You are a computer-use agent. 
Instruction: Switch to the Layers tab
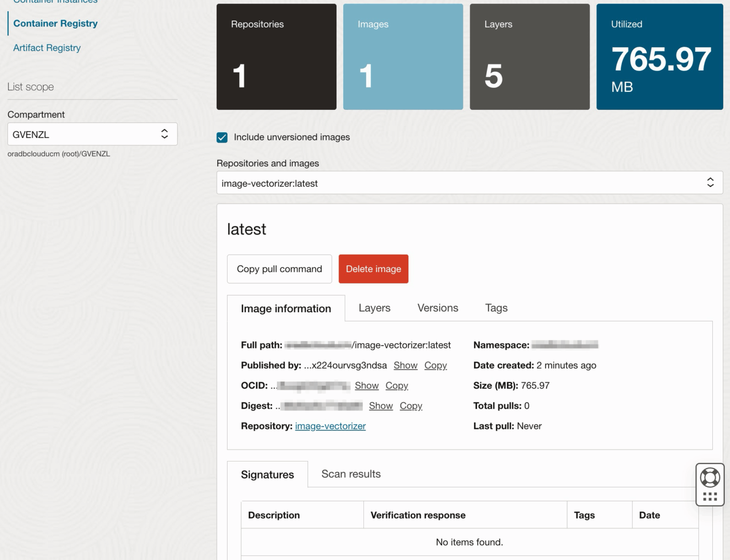click(x=374, y=307)
